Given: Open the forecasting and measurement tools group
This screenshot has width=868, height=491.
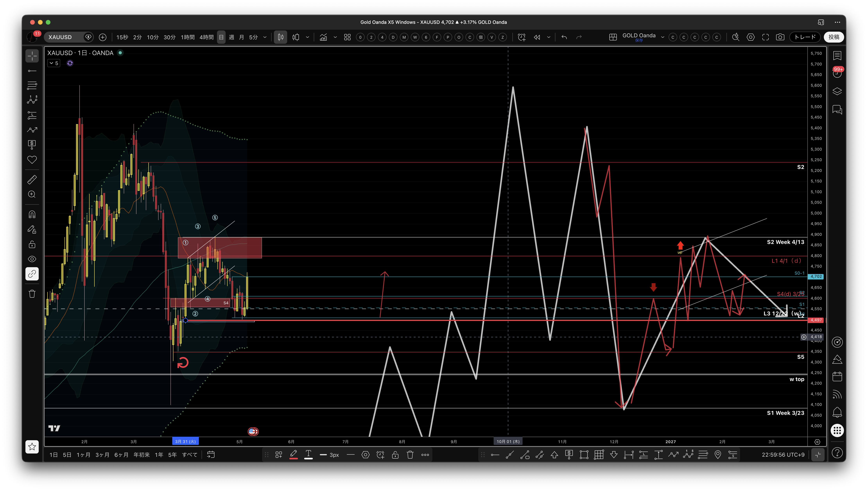Looking at the screenshot, I should click(x=32, y=115).
